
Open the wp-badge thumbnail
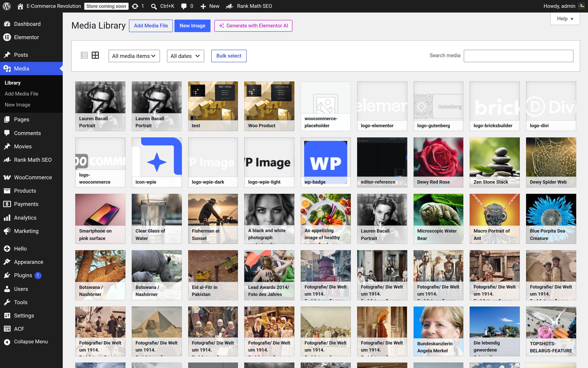(x=326, y=162)
